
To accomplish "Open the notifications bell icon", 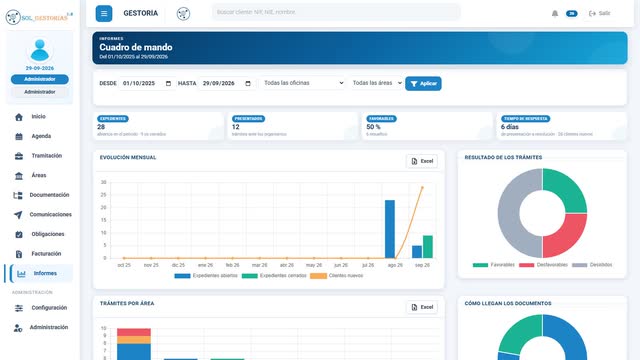I will 555,13.
